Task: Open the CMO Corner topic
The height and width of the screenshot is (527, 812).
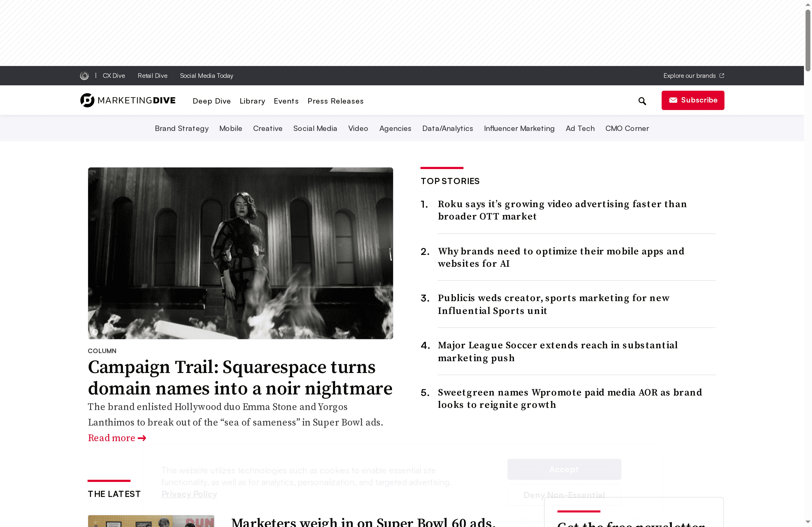Action: [627, 129]
